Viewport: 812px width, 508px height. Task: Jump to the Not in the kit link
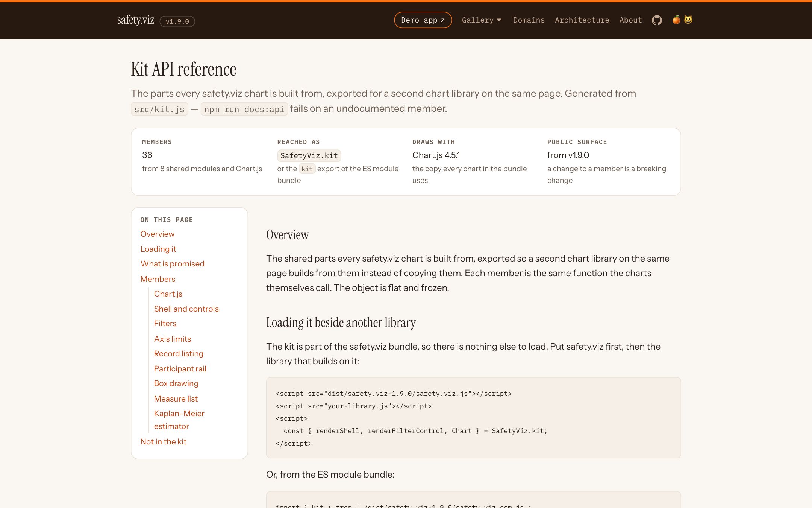click(163, 442)
